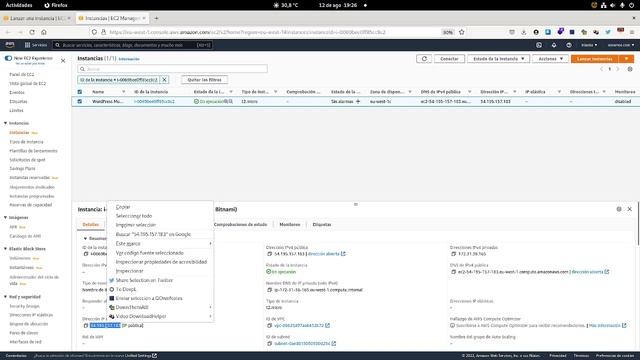The image size is (640, 360).
Task: Open the account menu dropdown in header
Action: pos(621,45)
